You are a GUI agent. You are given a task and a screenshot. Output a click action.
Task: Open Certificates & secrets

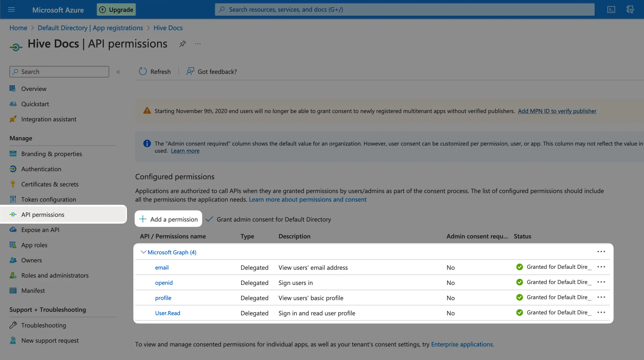pos(50,184)
